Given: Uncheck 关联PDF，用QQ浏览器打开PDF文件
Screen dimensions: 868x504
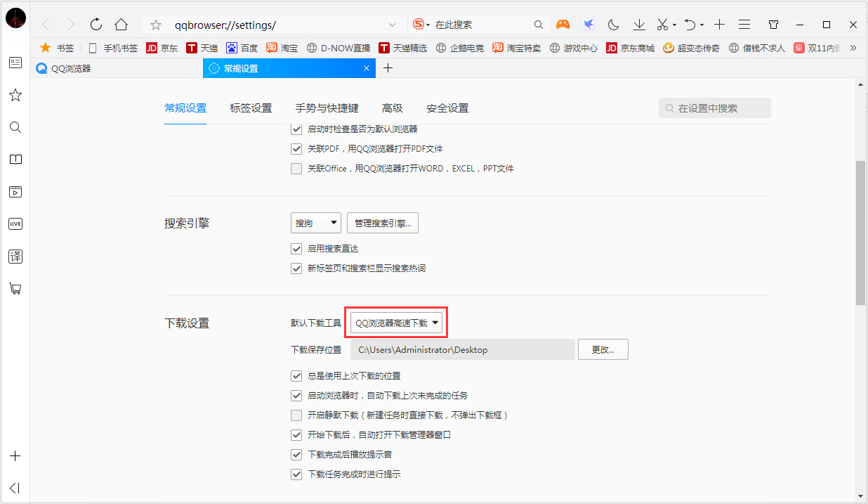Looking at the screenshot, I should (296, 148).
